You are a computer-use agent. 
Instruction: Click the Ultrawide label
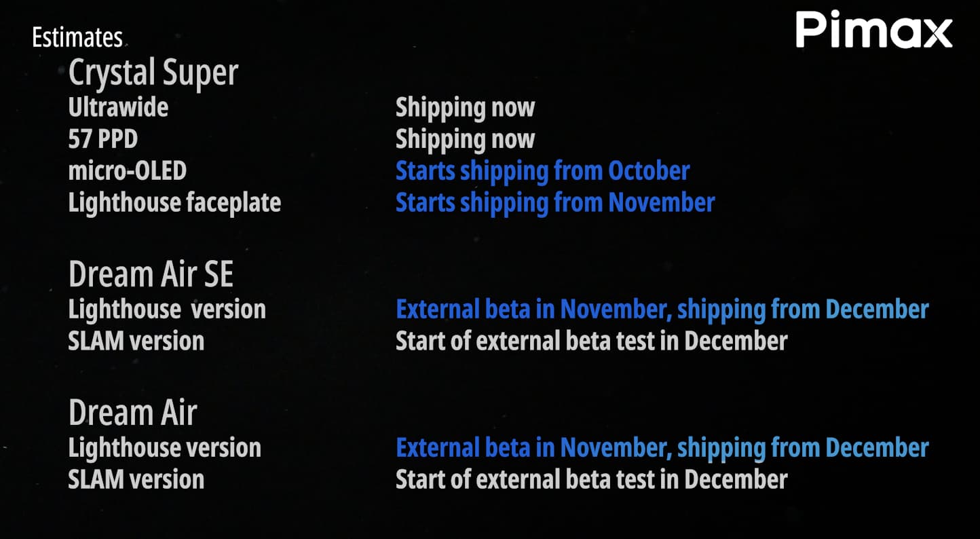[x=118, y=107]
